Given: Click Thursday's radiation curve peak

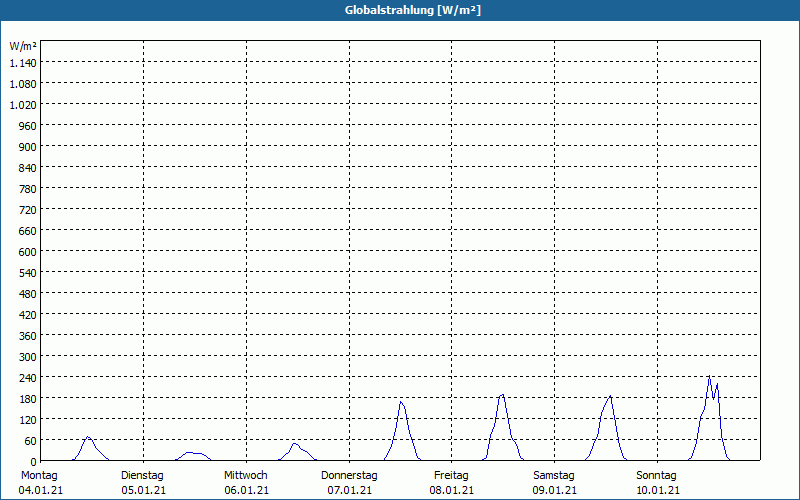Looking at the screenshot, I should click(x=401, y=403).
